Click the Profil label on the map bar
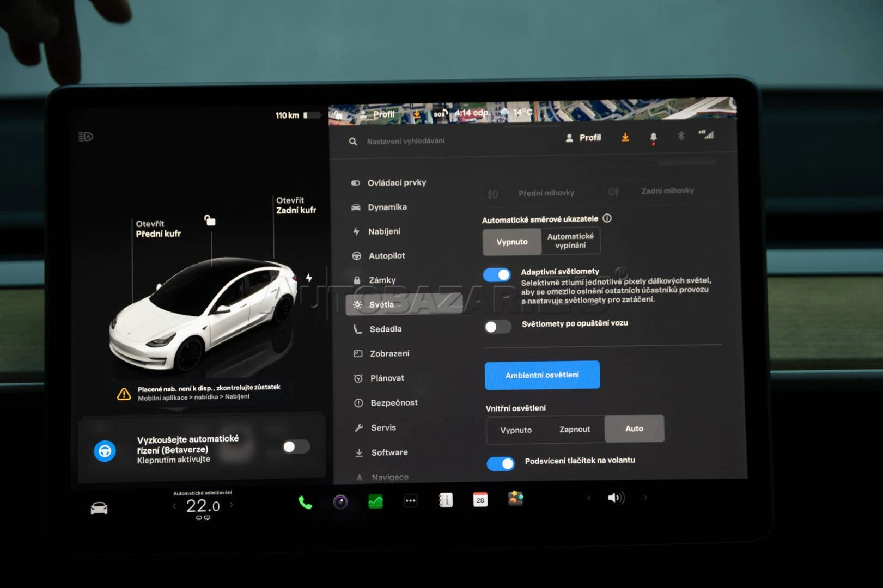 [384, 114]
